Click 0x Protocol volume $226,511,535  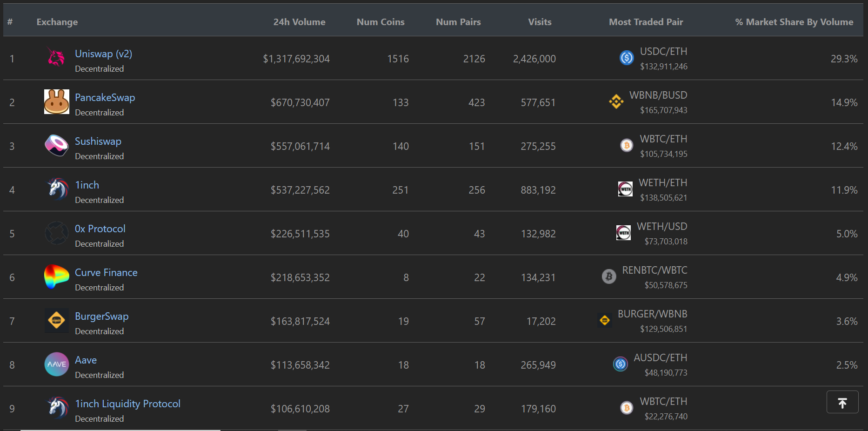coord(300,234)
